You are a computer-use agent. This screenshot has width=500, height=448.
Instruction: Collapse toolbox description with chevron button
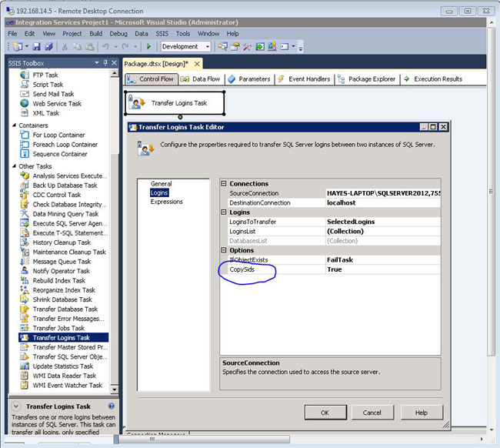[16, 406]
